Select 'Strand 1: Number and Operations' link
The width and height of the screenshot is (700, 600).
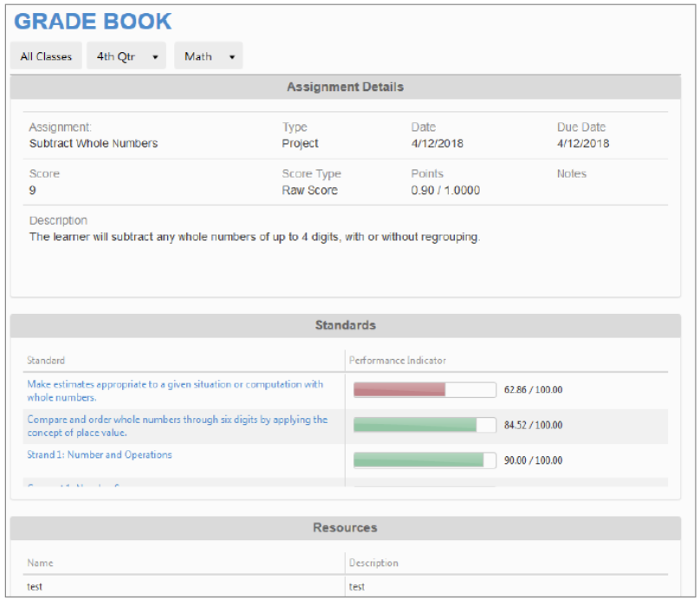[100, 454]
